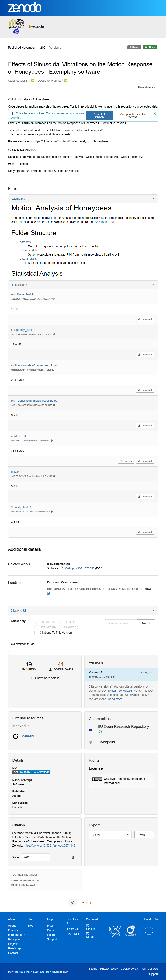Click the Search for citation field

click(120, 623)
